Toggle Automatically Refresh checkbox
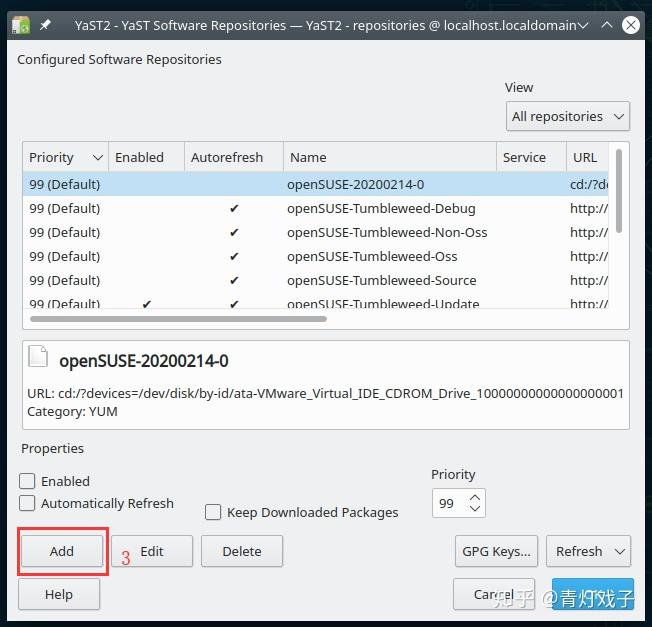Screen dimensions: 652x627 coord(27,503)
